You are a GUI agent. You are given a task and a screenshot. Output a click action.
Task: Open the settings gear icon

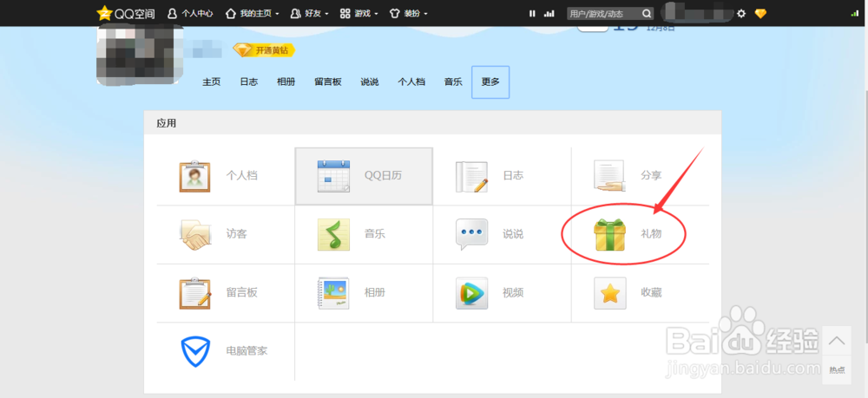[x=741, y=13]
